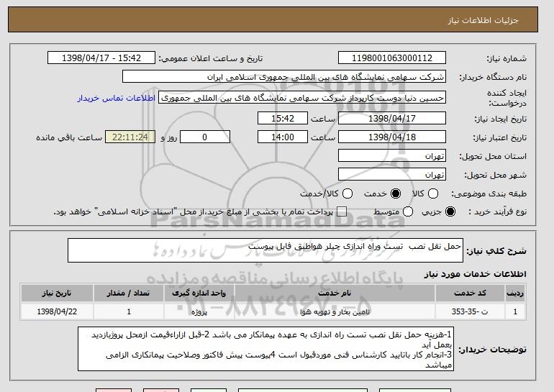Image resolution: width=554 pixels, height=392 pixels.
Task: Click the creation time field 15:42
Action: point(283,118)
